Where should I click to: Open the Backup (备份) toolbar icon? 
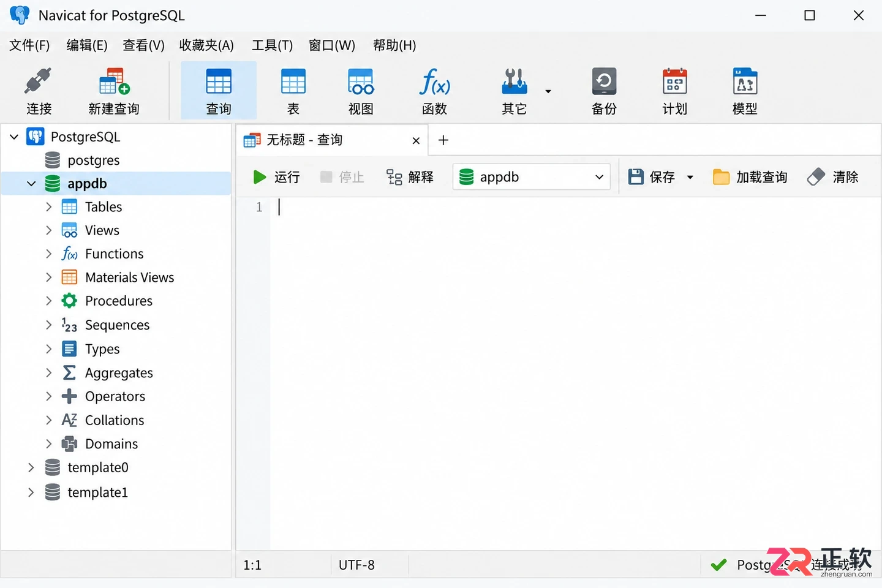tap(604, 91)
